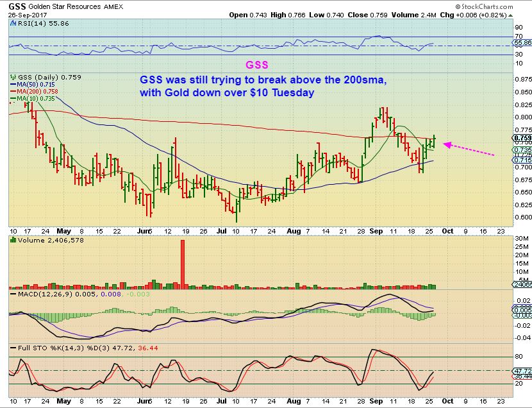Click the 10M volume axis label
532x408 pixels.
coord(522,271)
